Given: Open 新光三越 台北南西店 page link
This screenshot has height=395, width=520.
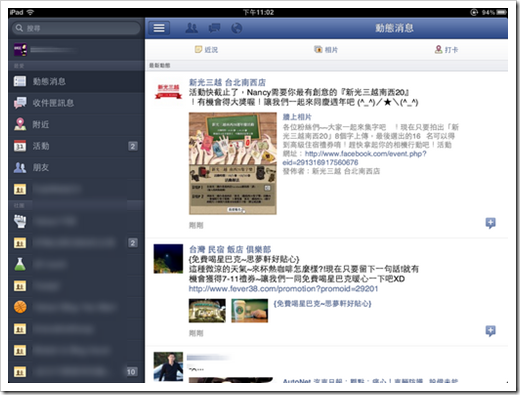Looking at the screenshot, I should 228,82.
